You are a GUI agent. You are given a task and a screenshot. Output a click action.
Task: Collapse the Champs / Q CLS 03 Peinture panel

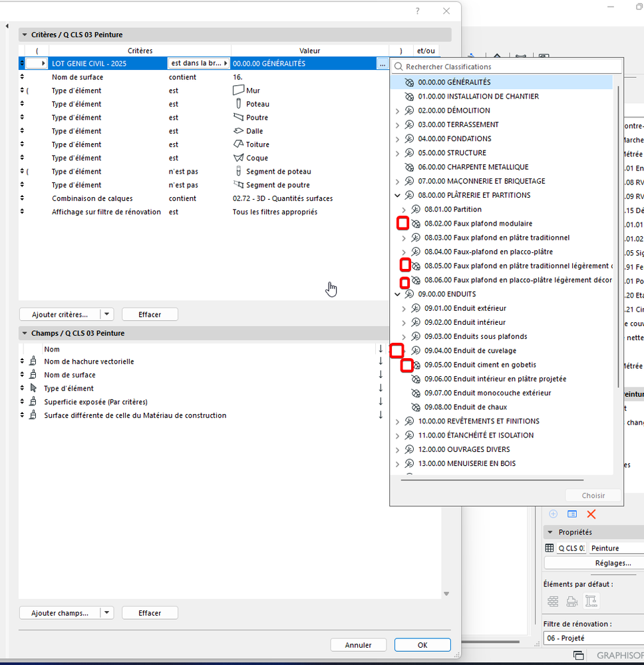point(25,333)
